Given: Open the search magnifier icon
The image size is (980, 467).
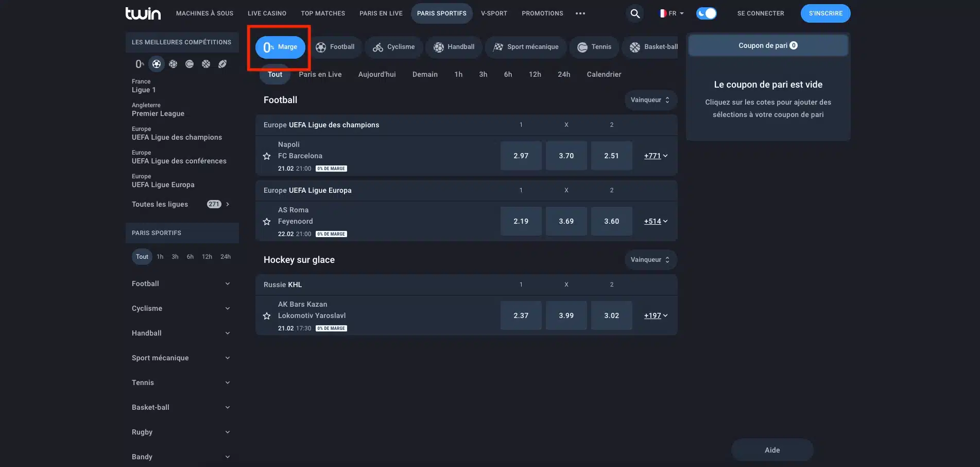Looking at the screenshot, I should 635,13.
